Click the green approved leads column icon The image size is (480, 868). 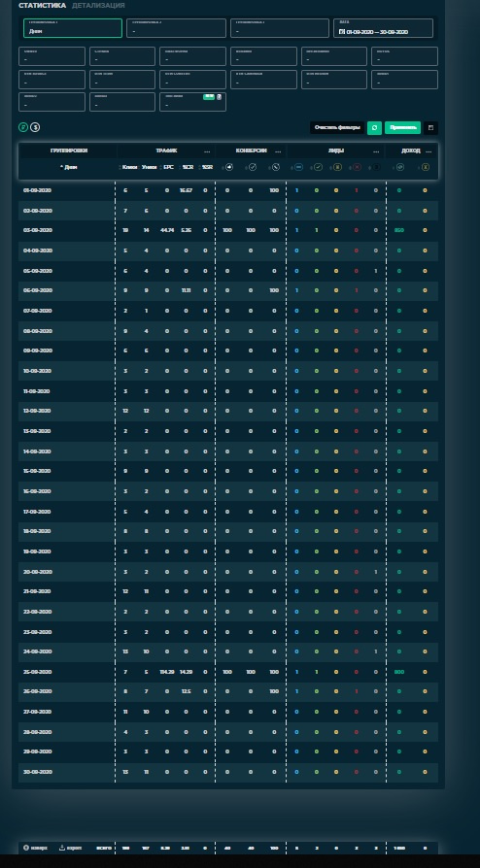pos(318,167)
